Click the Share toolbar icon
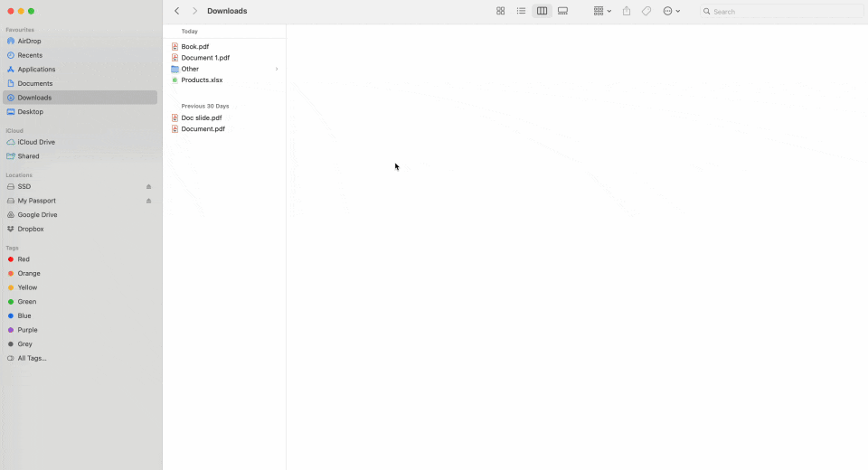The width and height of the screenshot is (868, 470). pos(627,11)
